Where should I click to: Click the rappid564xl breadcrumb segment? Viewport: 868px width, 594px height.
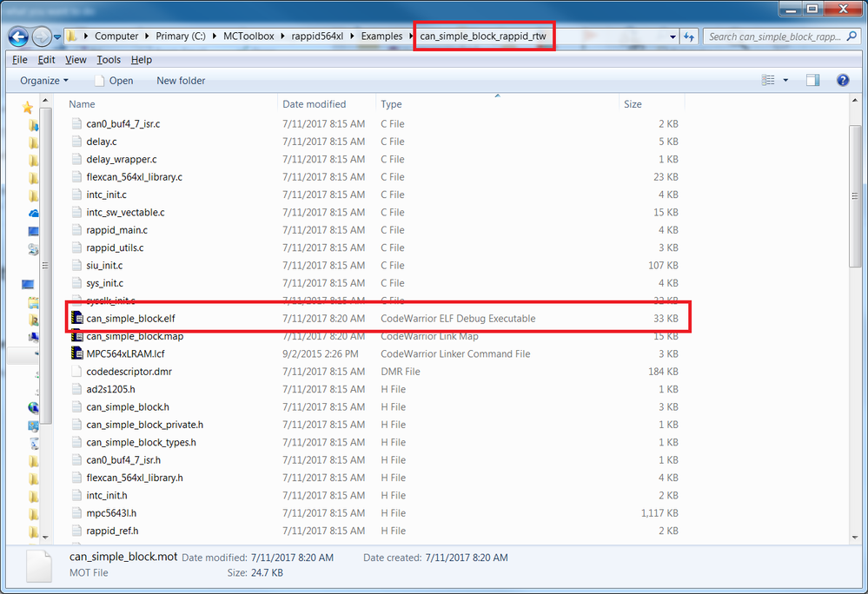317,36
